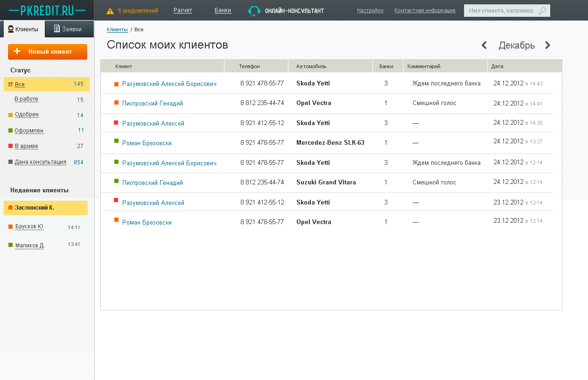Click the online consultant headset icon

[x=254, y=11]
